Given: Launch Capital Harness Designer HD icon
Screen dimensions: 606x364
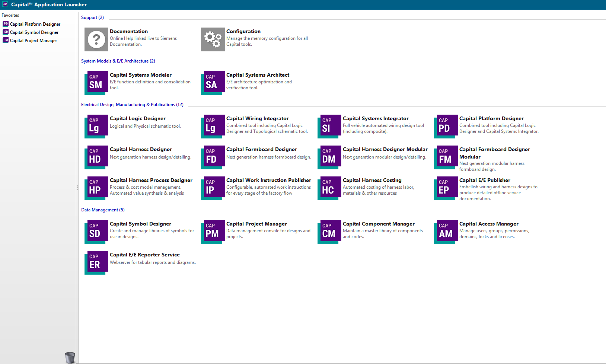Looking at the screenshot, I should point(96,157).
